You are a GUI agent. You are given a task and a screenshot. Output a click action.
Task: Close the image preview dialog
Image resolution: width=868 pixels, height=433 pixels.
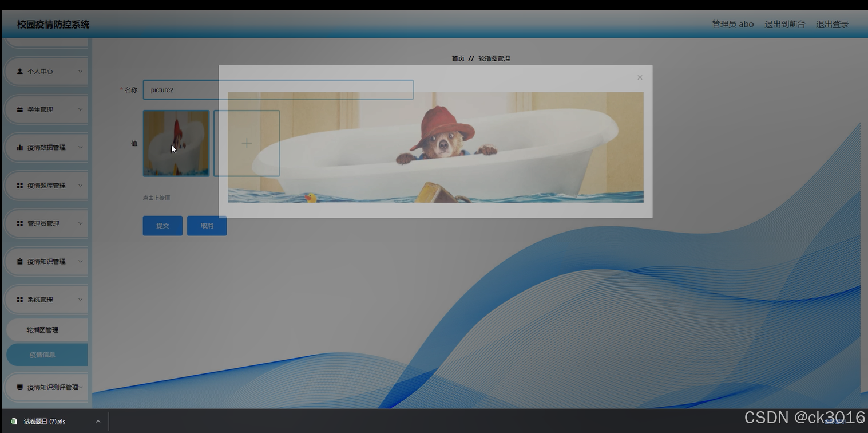click(640, 77)
